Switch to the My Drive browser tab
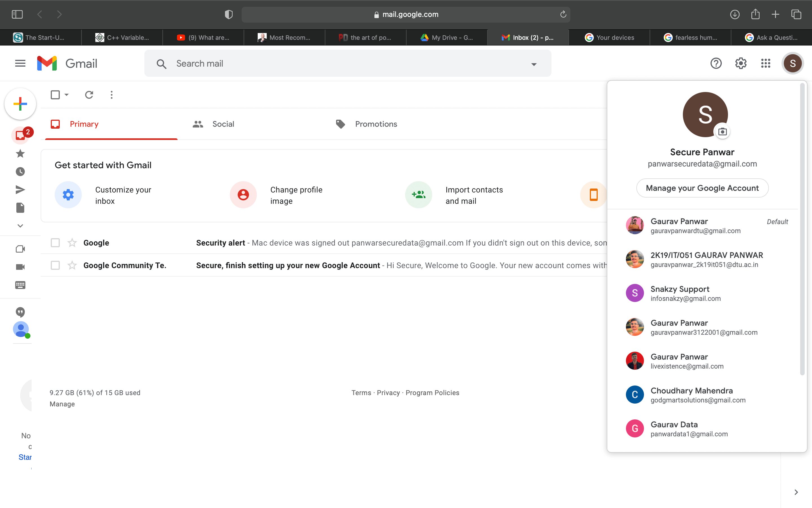812x508 pixels. click(x=447, y=37)
